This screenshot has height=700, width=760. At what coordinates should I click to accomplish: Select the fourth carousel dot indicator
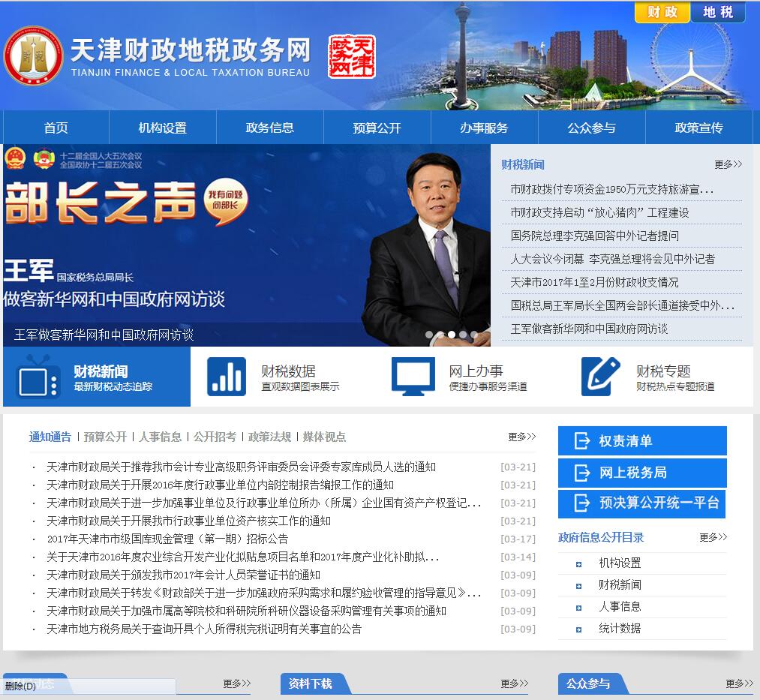coord(463,335)
